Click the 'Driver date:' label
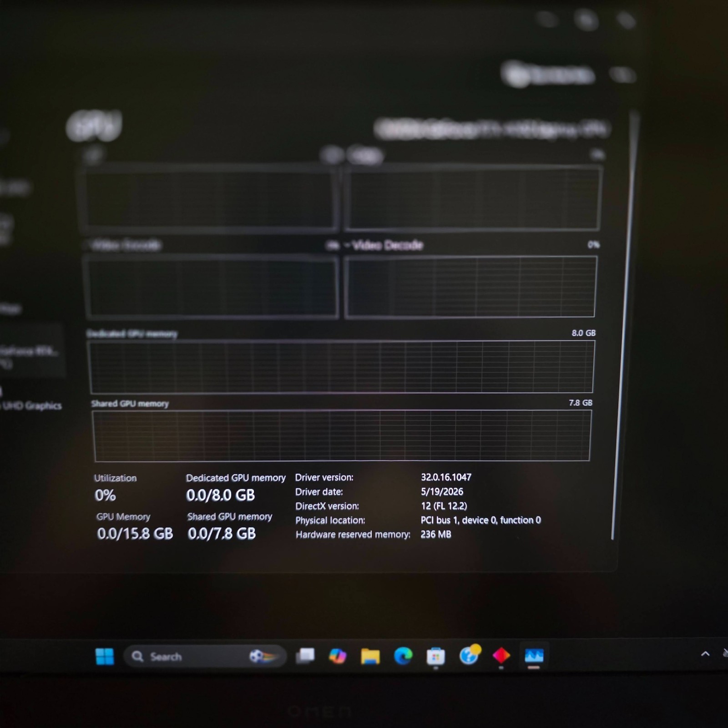728x728 pixels. [x=319, y=492]
